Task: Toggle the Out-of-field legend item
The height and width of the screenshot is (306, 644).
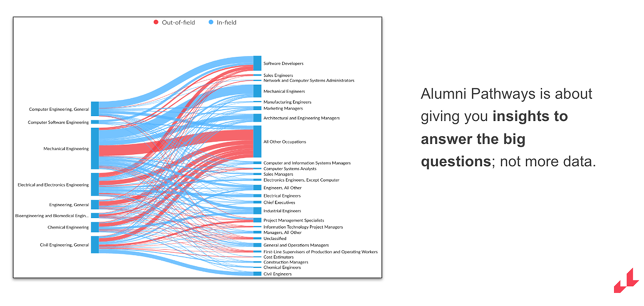Action: (x=174, y=22)
